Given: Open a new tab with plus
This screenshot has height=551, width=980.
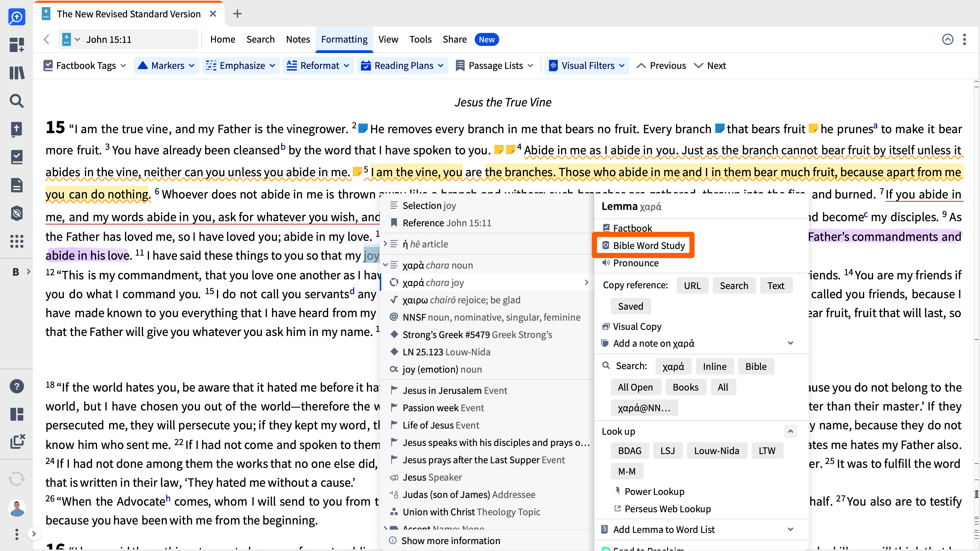Looking at the screenshot, I should 237,14.
